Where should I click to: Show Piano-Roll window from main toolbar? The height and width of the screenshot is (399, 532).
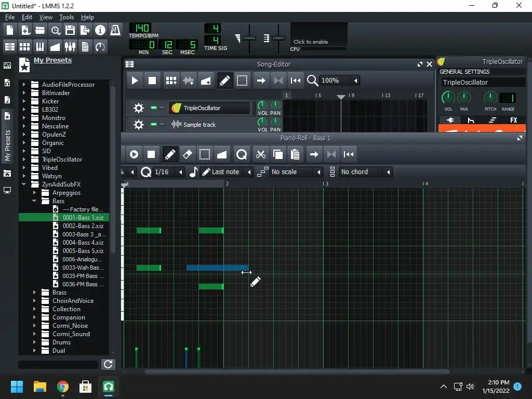[39, 46]
